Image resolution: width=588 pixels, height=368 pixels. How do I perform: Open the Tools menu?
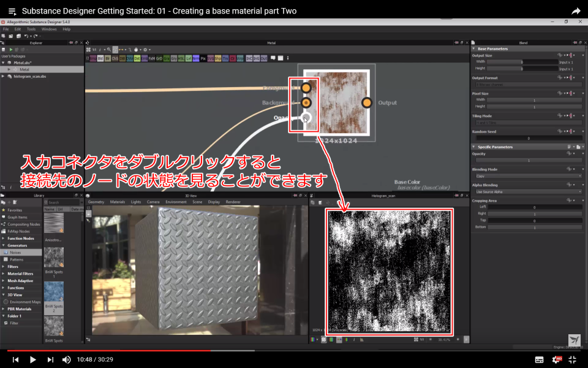point(31,29)
